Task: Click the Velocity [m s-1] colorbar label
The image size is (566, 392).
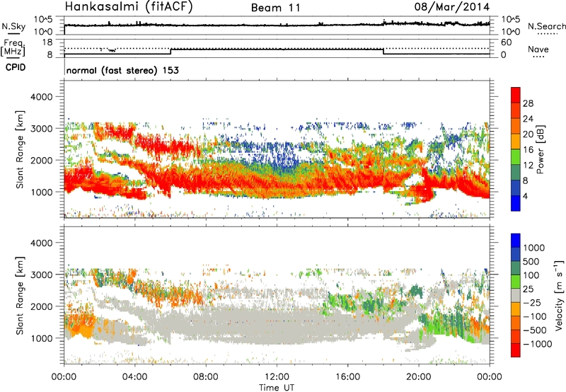Action: tap(559, 295)
